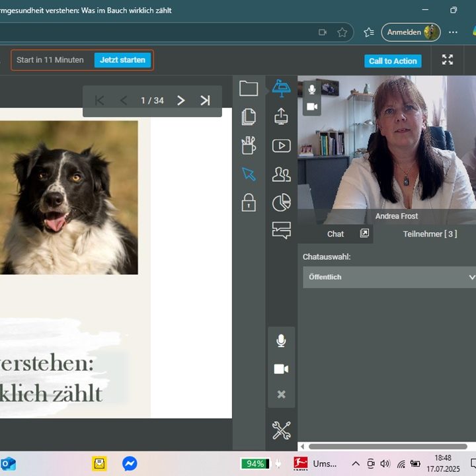Open the pen cup drawing tools
This screenshot has width=476, height=476.
249,145
